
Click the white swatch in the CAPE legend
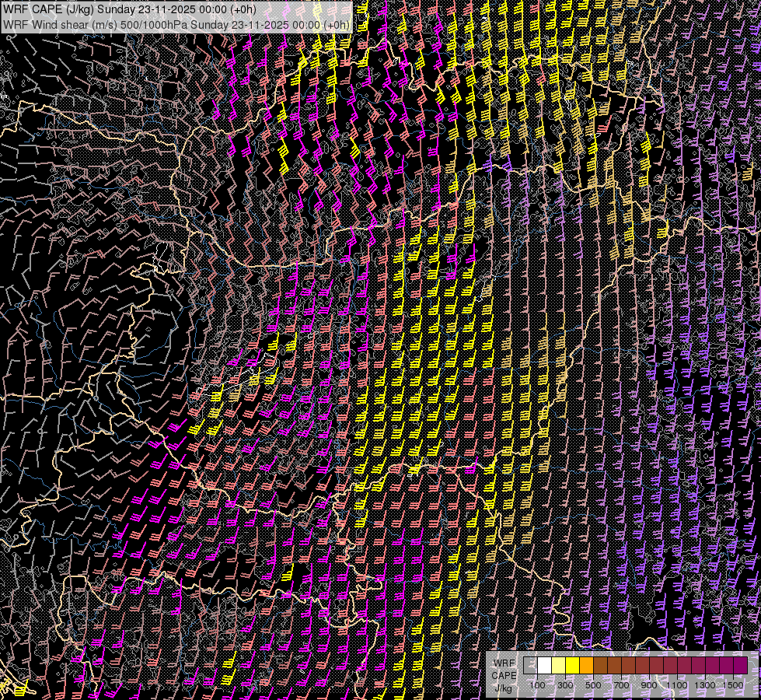point(544,666)
